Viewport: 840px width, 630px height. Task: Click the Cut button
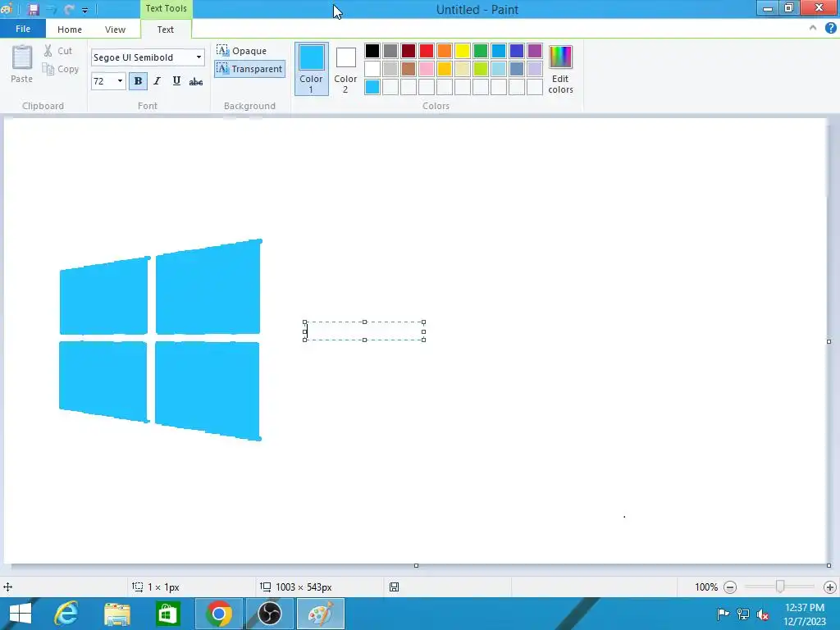coord(58,51)
